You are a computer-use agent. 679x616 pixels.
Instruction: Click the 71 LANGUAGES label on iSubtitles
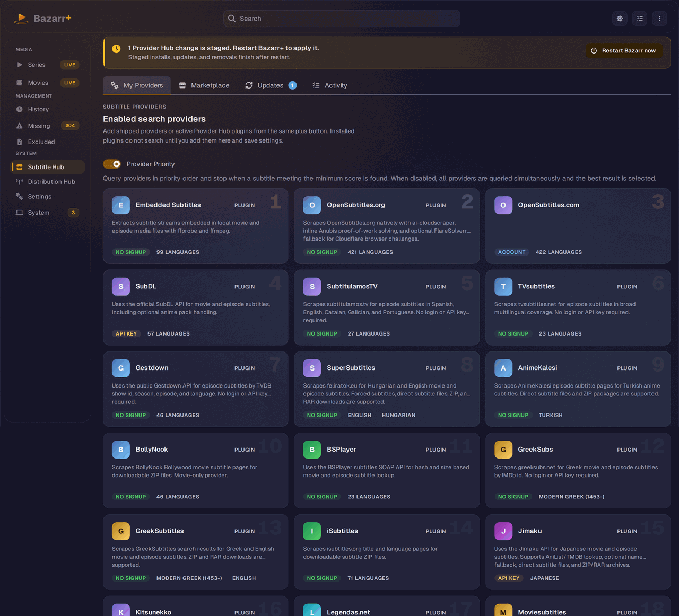click(x=368, y=578)
